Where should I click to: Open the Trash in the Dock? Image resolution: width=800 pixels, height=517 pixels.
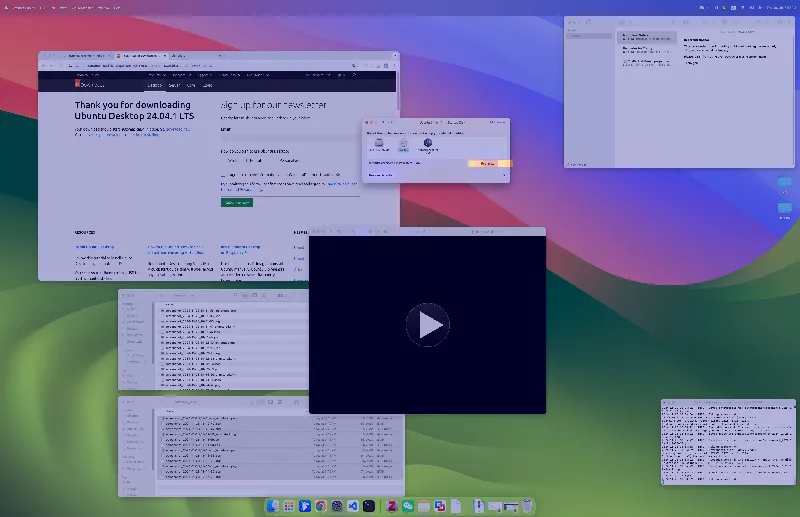tap(527, 506)
